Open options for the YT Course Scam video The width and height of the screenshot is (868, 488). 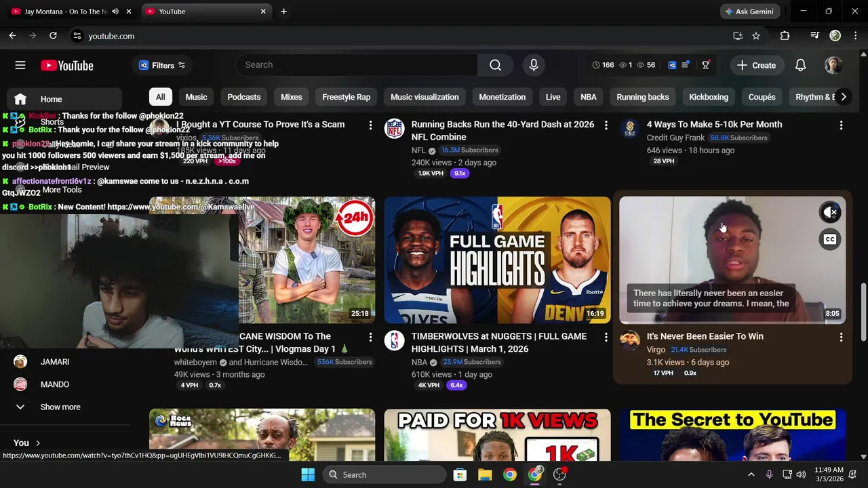click(x=370, y=125)
